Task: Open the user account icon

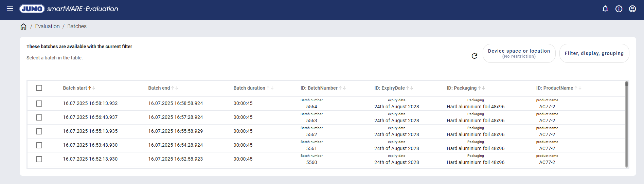Action: [632, 9]
